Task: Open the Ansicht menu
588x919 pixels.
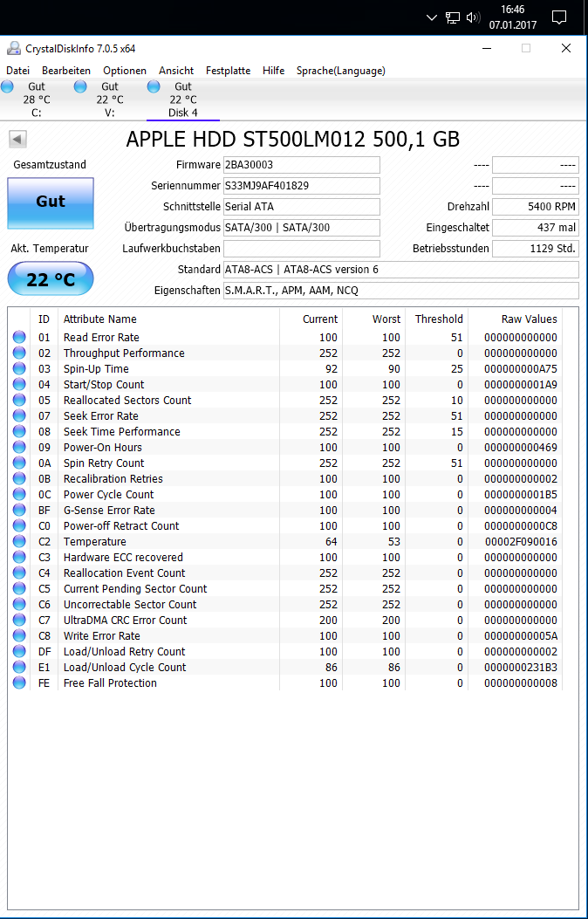Action: [176, 71]
